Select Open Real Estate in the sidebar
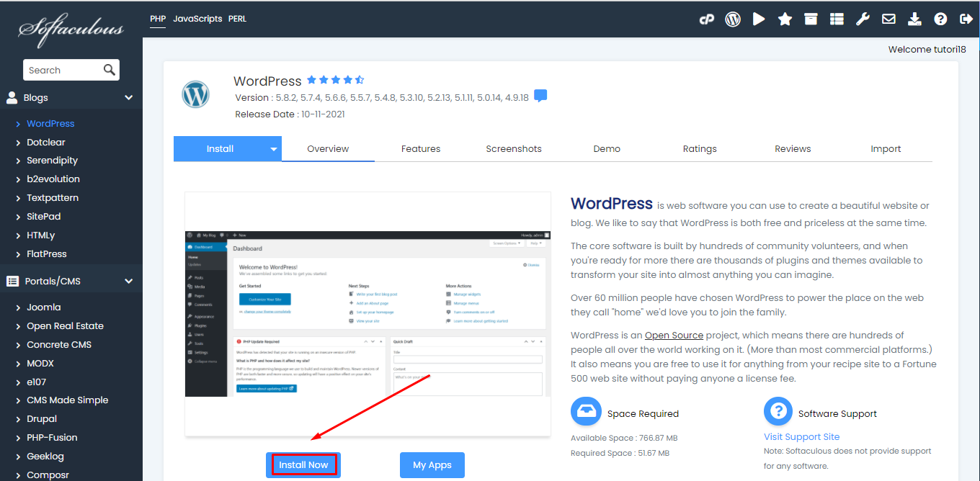The width and height of the screenshot is (980, 481). click(x=65, y=326)
